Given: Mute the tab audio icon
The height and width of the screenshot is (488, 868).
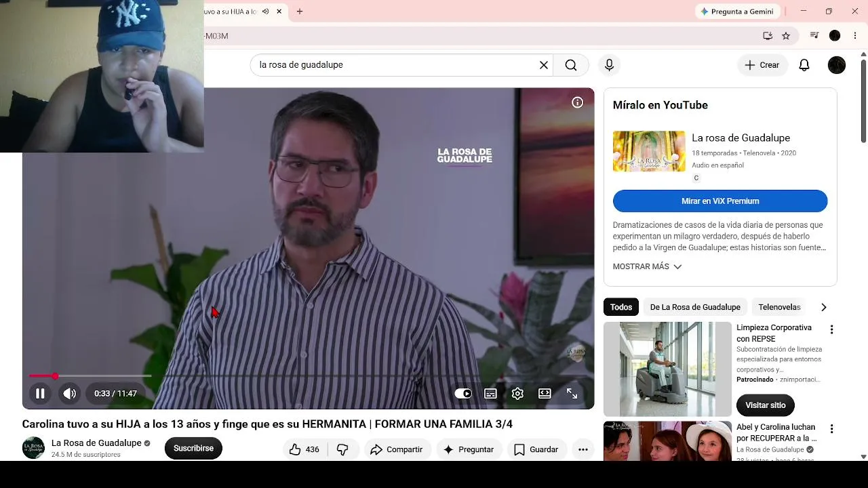Looking at the screenshot, I should 266,12.
